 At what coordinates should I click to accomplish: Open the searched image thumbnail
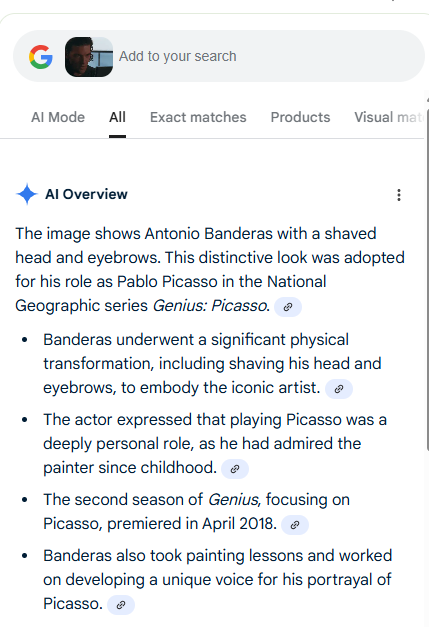tap(89, 57)
